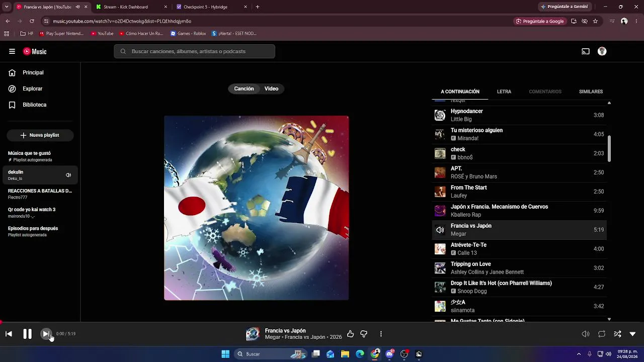Click the search songs, albums, artists field
644x362 pixels.
pyautogui.click(x=194, y=51)
